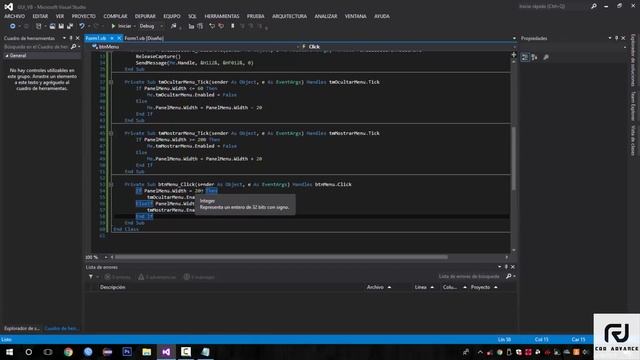Open the DEPURAR menu
The height and width of the screenshot is (360, 640).
(x=145, y=16)
